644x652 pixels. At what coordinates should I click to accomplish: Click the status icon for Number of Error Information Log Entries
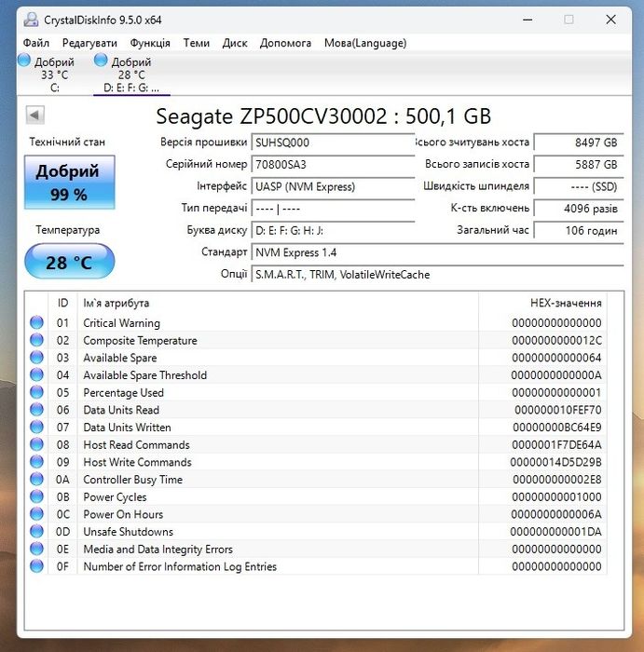(36, 566)
